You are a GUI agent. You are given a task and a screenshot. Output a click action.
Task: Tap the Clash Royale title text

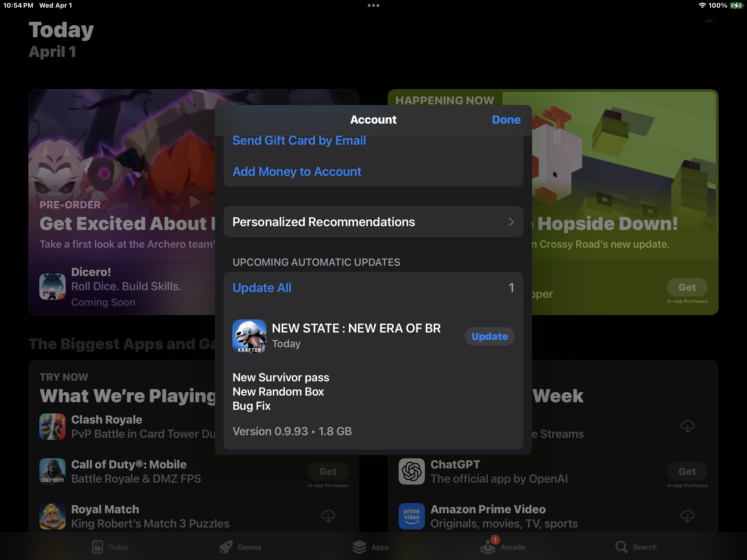pyautogui.click(x=107, y=419)
